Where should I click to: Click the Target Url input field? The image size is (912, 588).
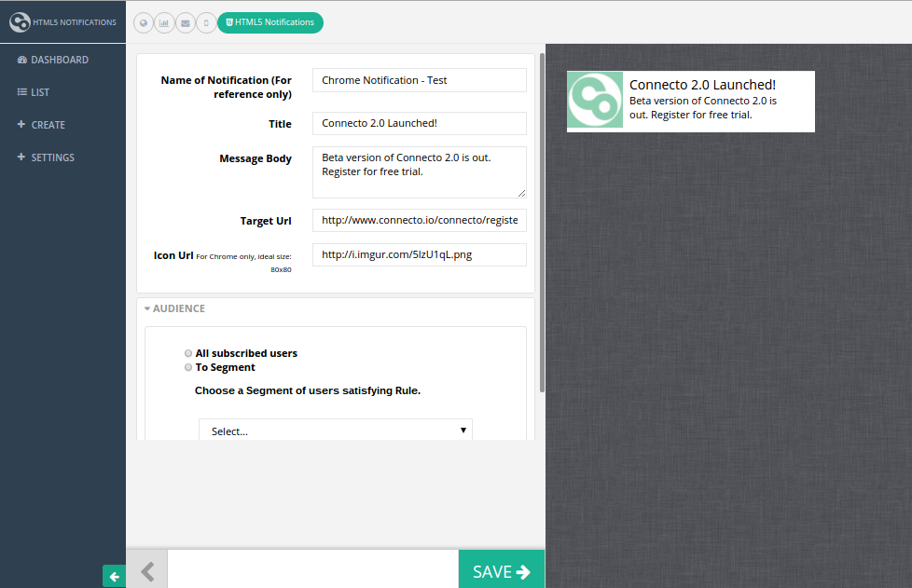click(420, 220)
